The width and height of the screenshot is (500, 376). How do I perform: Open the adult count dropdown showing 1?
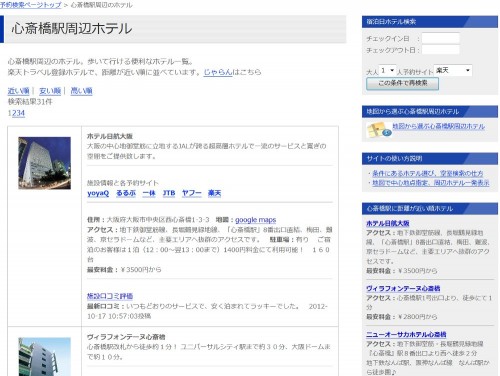click(388, 70)
